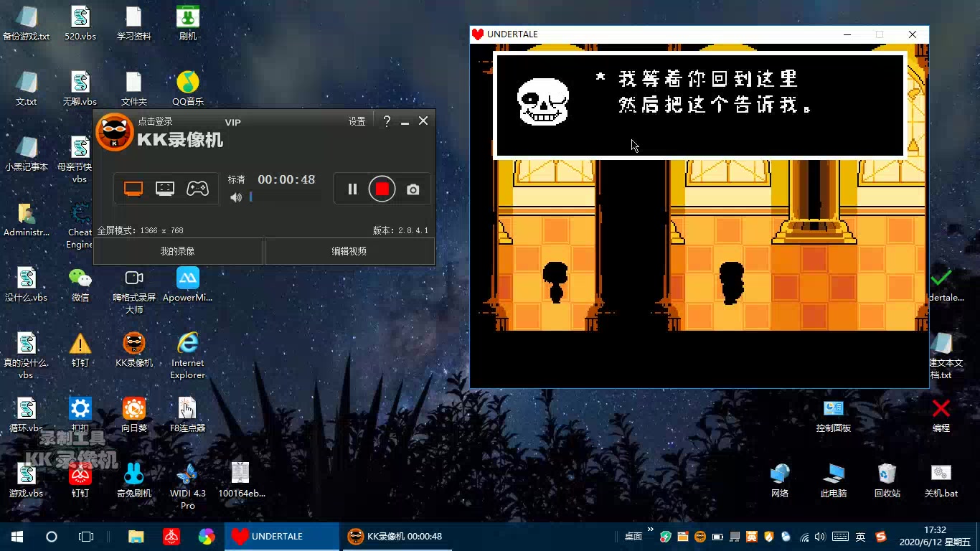Launch ApowerMirror shortcut
980x551 pixels.
click(188, 285)
